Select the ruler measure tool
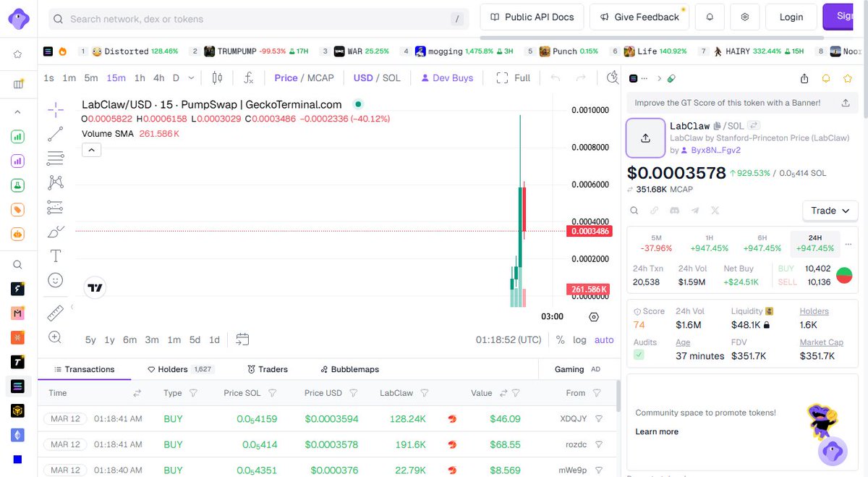This screenshot has height=477, width=868. pos(56,313)
